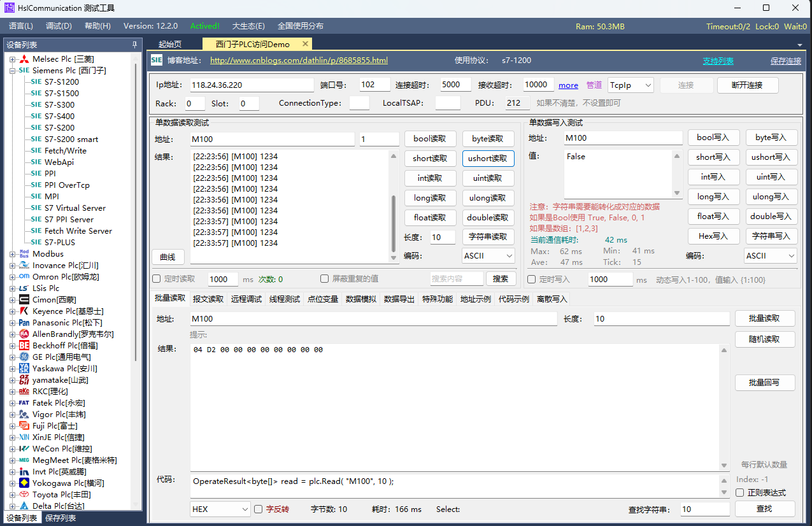Click the Toyota Plc logo icon
This screenshot has height=526, width=812.
(x=24, y=495)
